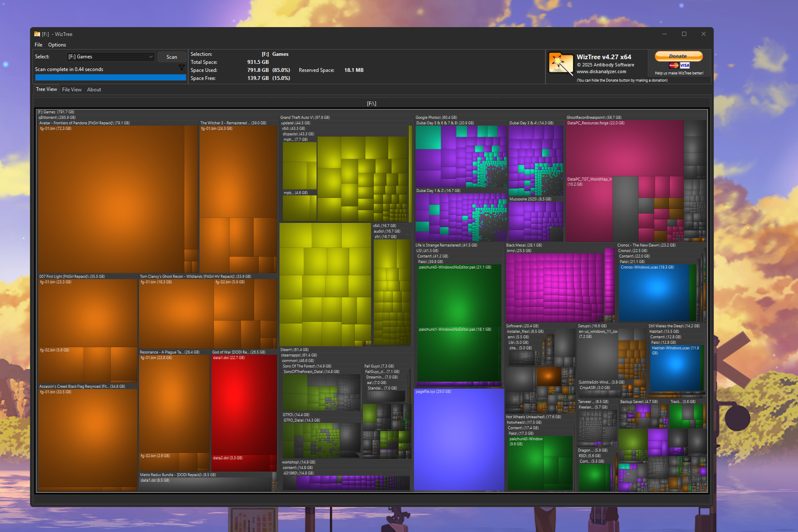The width and height of the screenshot is (798, 532).
Task: Click the Visa card icon under Donate
Action: coord(685,65)
